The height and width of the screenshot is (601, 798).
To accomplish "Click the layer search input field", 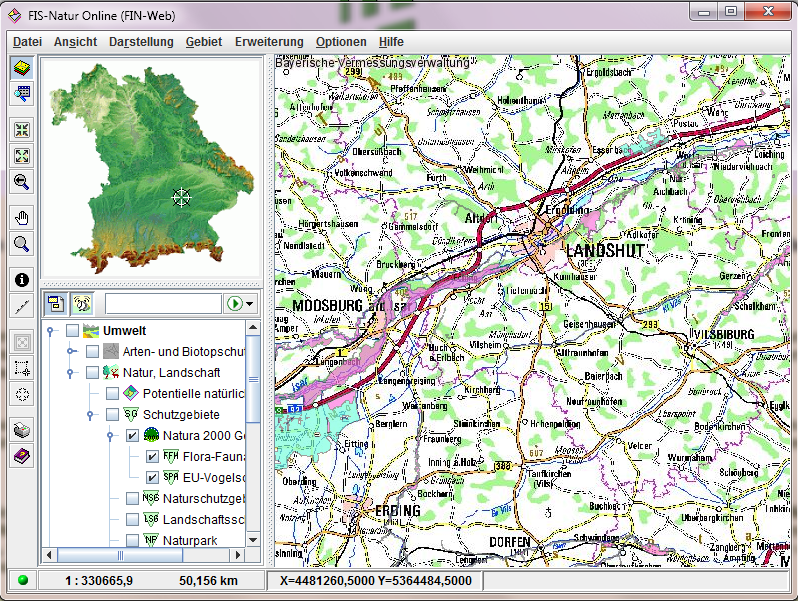I will tap(162, 303).
